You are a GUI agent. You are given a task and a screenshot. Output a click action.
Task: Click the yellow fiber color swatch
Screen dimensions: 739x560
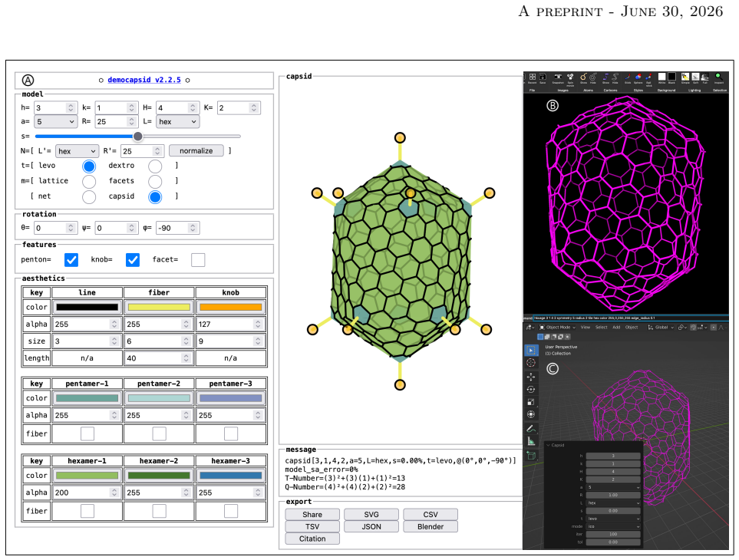159,307
